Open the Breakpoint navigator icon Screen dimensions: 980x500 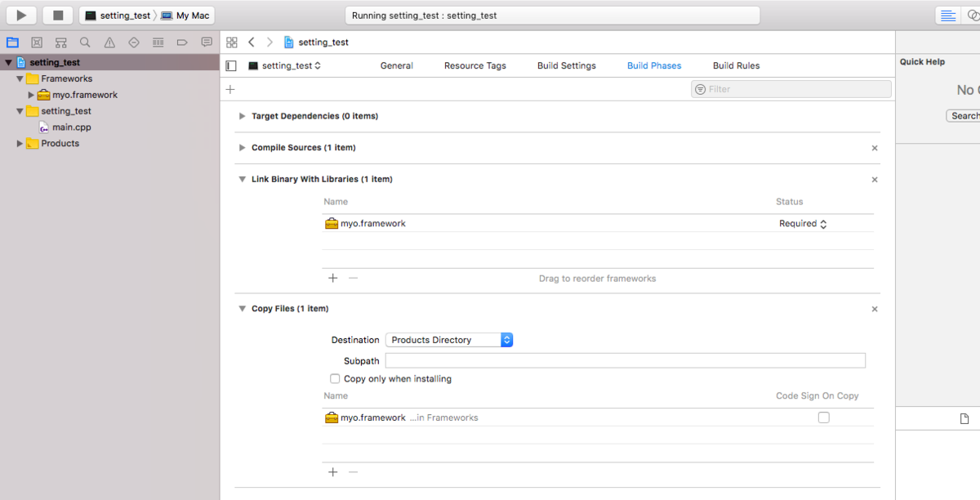[182, 42]
